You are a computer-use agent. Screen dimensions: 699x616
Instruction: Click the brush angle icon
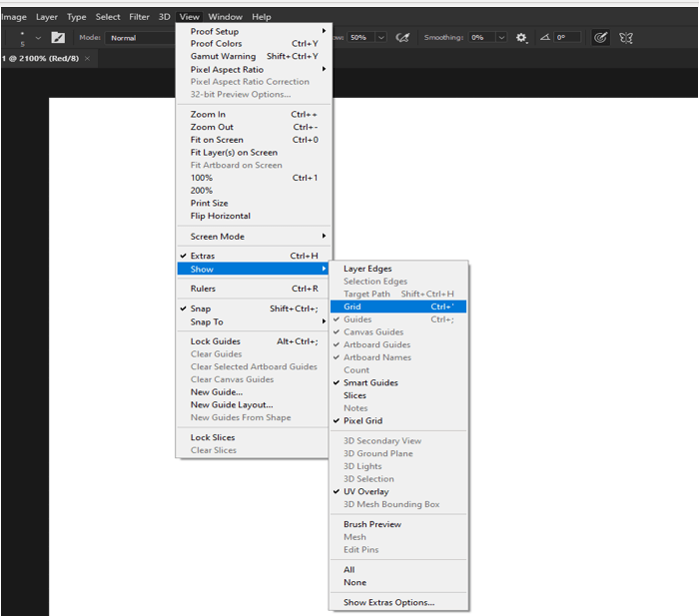click(544, 38)
